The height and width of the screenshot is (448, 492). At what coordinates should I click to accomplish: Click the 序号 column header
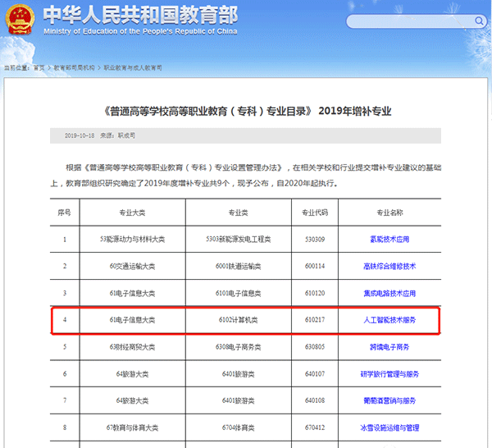tap(65, 213)
